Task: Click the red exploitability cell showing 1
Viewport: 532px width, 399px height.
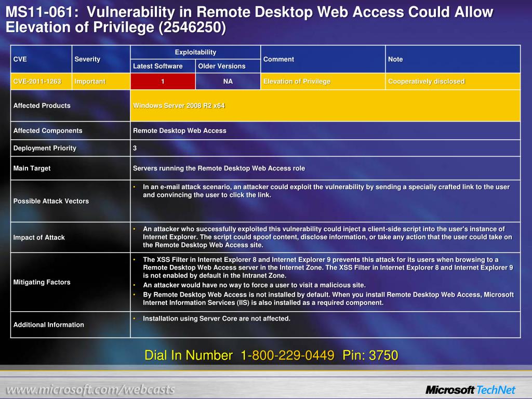Action: pyautogui.click(x=163, y=82)
